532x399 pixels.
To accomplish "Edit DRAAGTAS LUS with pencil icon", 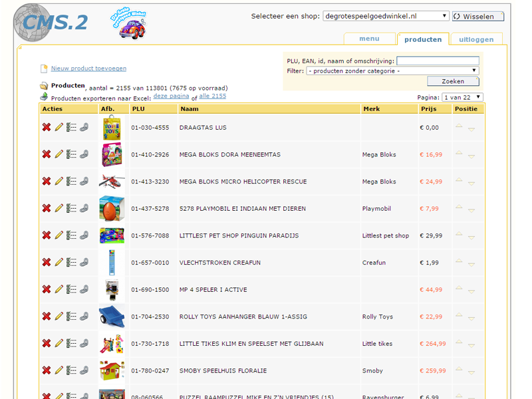I will point(59,127).
